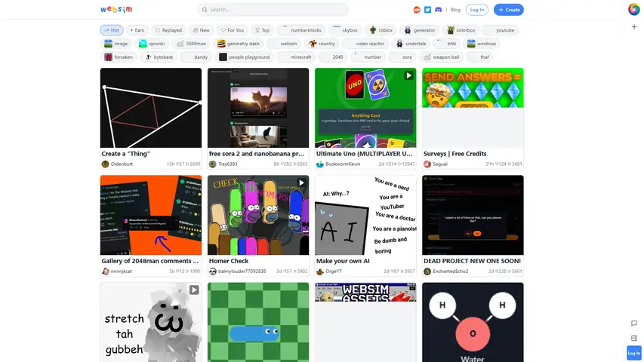
Task: Choose the minecraft tag chip
Action: tap(296, 57)
